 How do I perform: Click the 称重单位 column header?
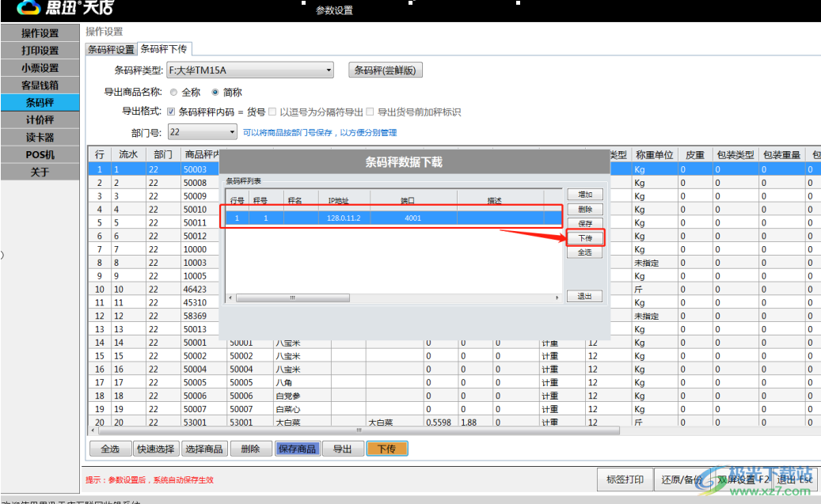654,155
